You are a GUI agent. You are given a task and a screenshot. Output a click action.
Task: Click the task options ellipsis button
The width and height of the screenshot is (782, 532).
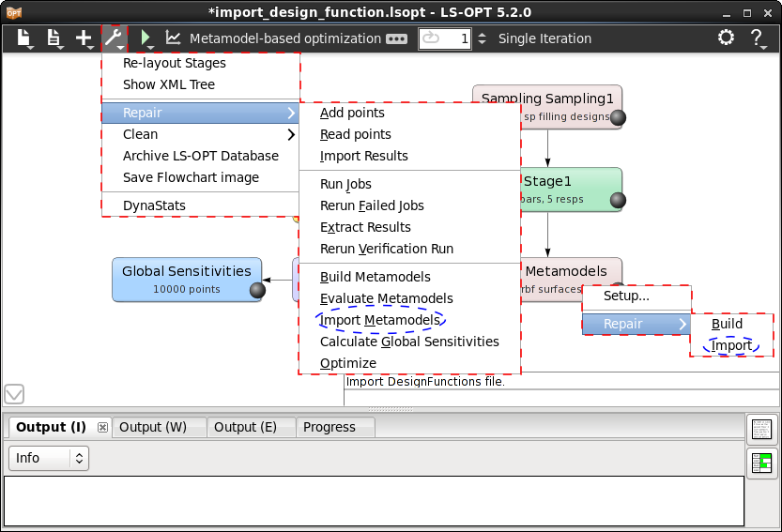click(x=396, y=38)
